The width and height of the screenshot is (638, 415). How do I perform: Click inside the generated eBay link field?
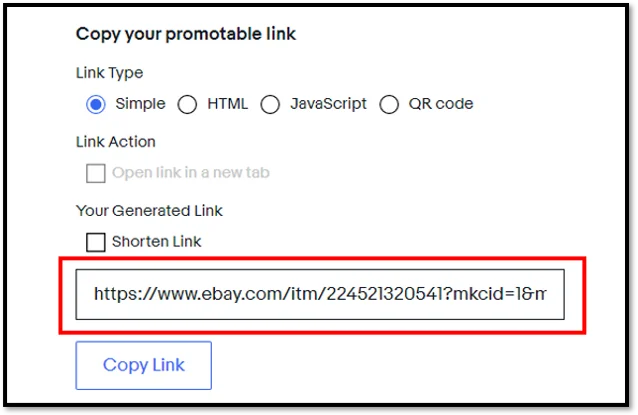(320, 294)
